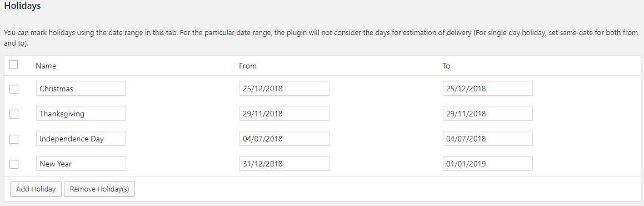The width and height of the screenshot is (644, 206).
Task: Select the Independence Day name input
Action: coord(81,139)
